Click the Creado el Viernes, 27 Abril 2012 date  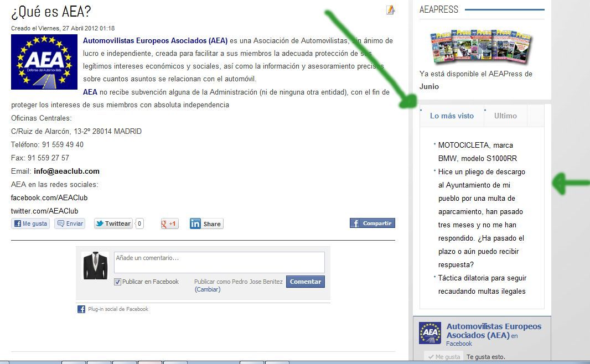63,28
